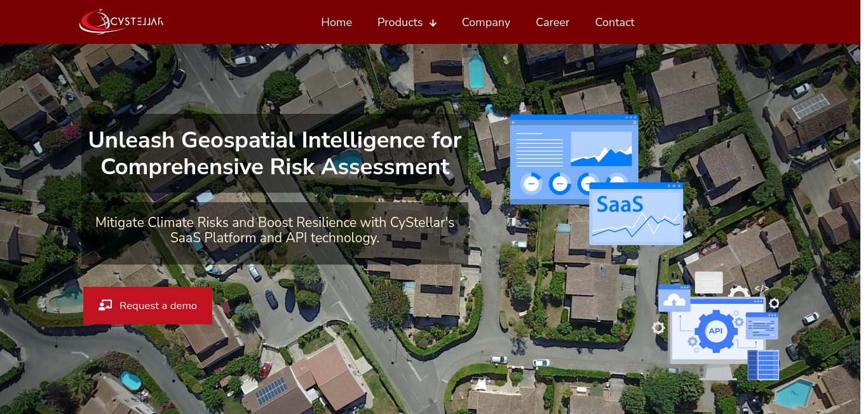Open the Home menu item
Image resolution: width=868 pixels, height=414 pixels.
[336, 22]
